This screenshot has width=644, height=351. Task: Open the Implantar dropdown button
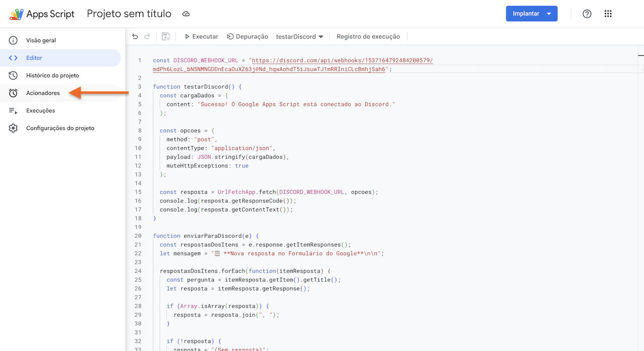(x=532, y=14)
